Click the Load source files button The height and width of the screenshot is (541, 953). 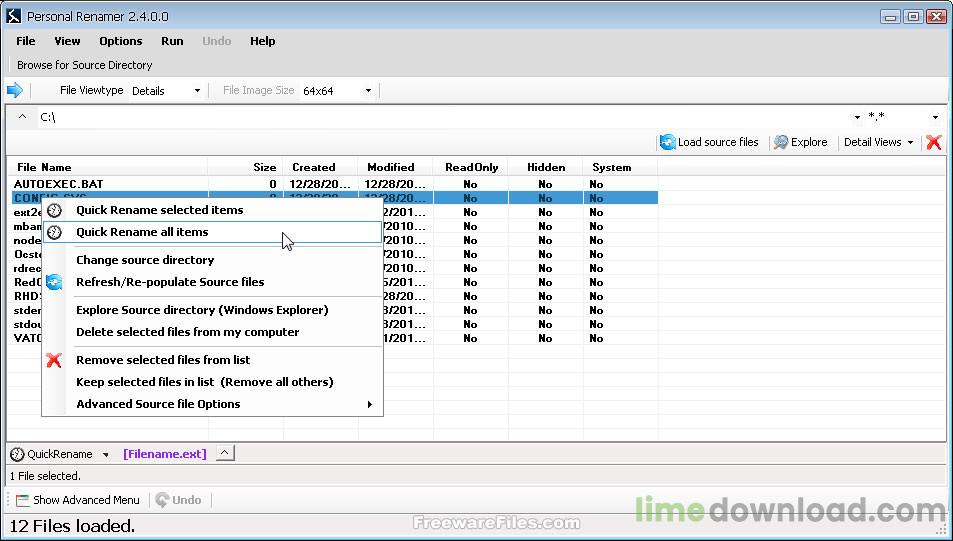[709, 142]
